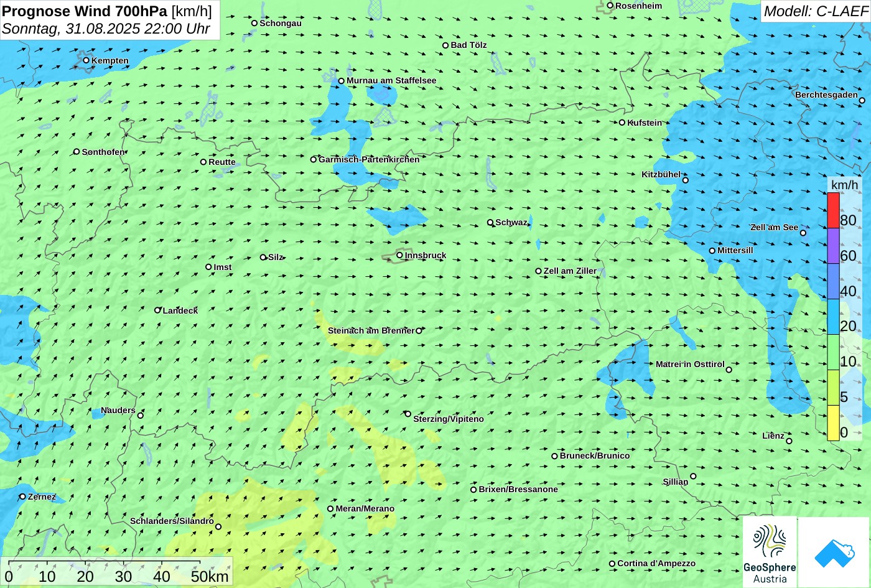This screenshot has height=588, width=871.
Task: Click the Cortina d'Ampezzo marker
Action: point(612,564)
